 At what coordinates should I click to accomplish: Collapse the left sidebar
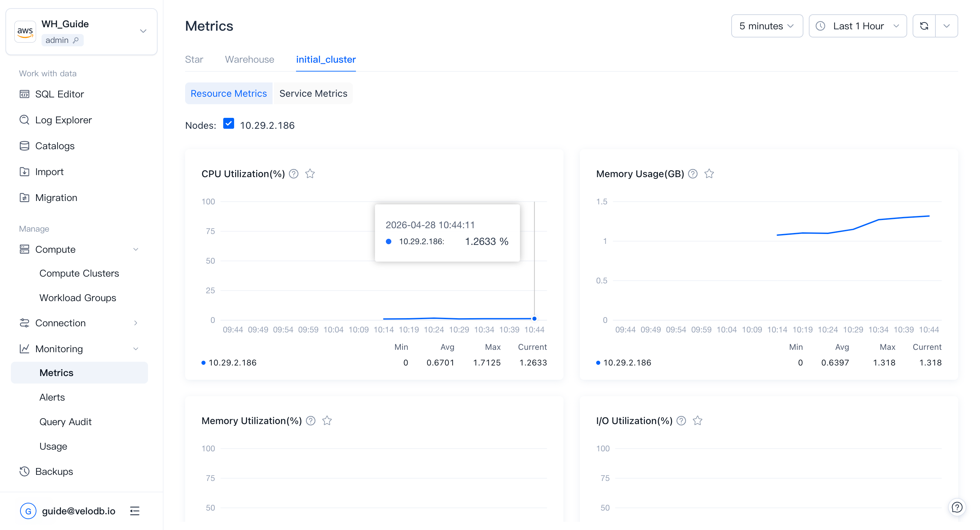(135, 511)
